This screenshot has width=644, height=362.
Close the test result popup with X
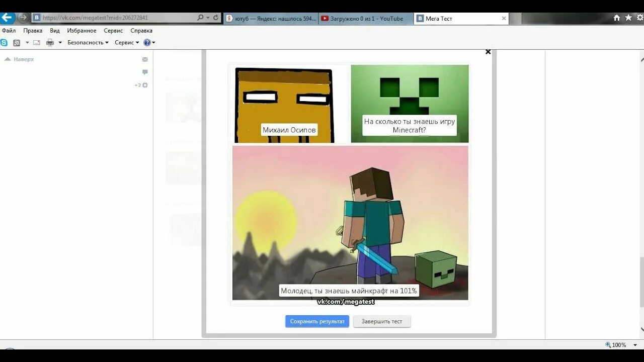tap(488, 52)
